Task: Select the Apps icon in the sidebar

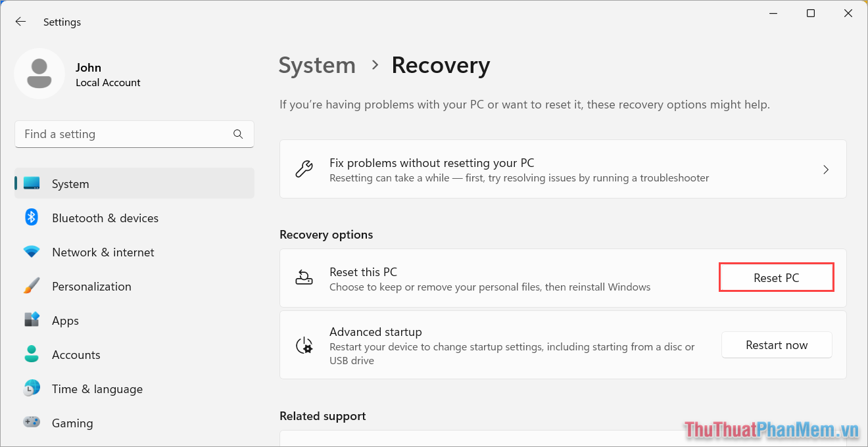Action: 31,320
